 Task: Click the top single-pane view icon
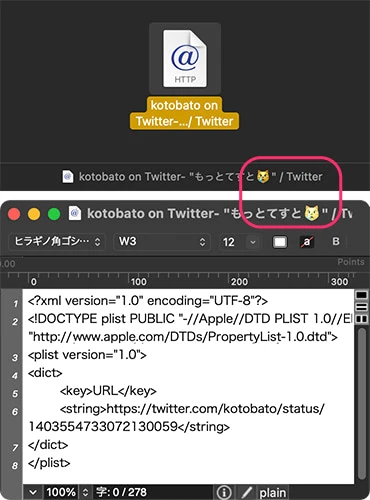tap(362, 295)
